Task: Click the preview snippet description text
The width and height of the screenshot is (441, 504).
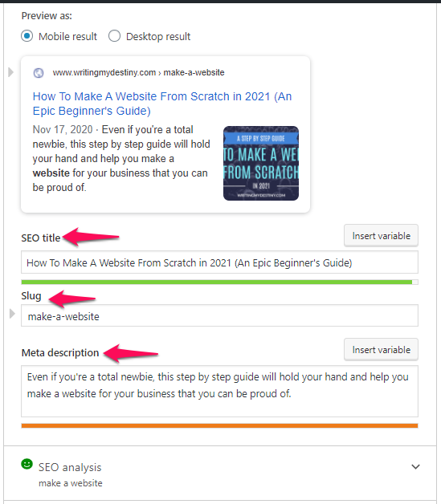Action: (121, 158)
